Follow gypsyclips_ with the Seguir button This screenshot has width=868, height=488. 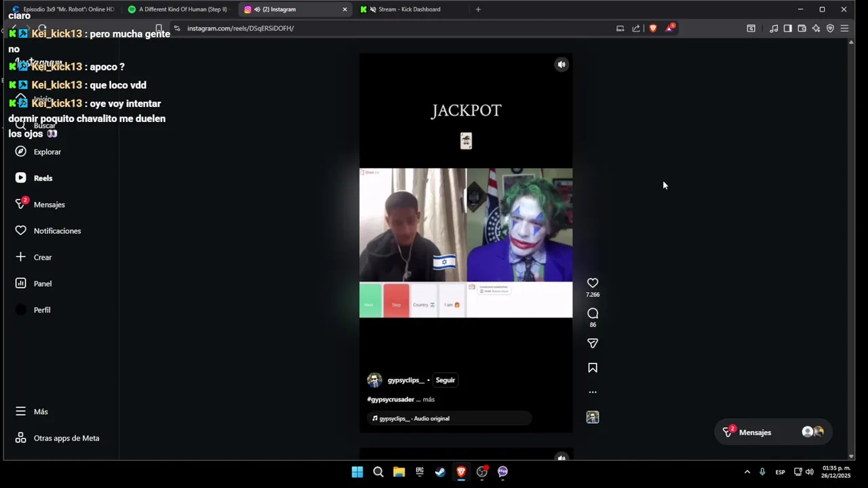445,380
